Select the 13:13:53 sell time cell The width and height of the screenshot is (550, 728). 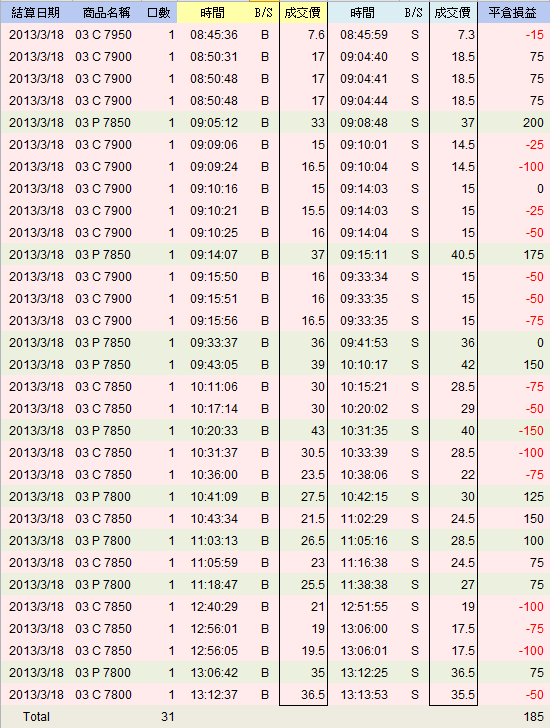[x=364, y=695]
